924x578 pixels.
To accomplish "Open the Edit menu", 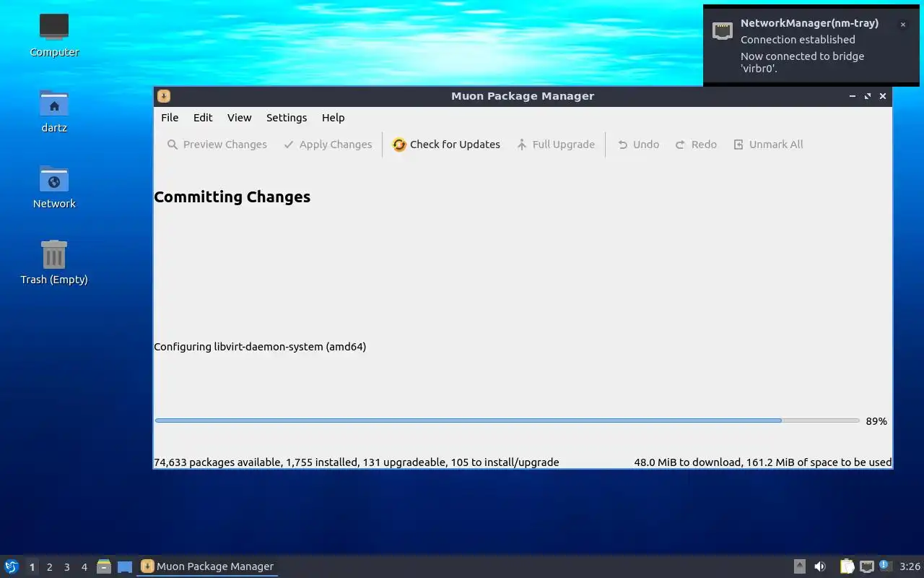I will pos(203,118).
